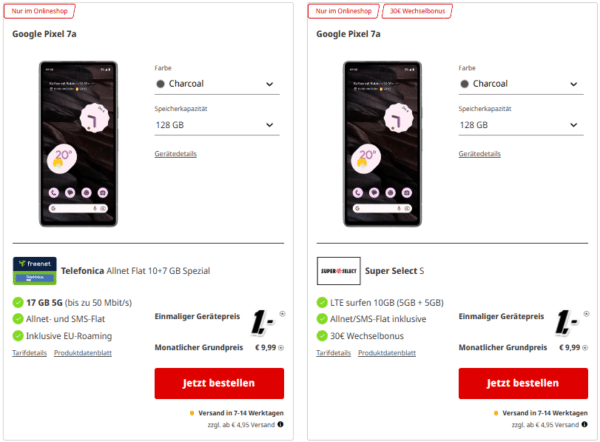Open Tarifdetails link for Super Select S
The image size is (600, 442).
point(333,353)
